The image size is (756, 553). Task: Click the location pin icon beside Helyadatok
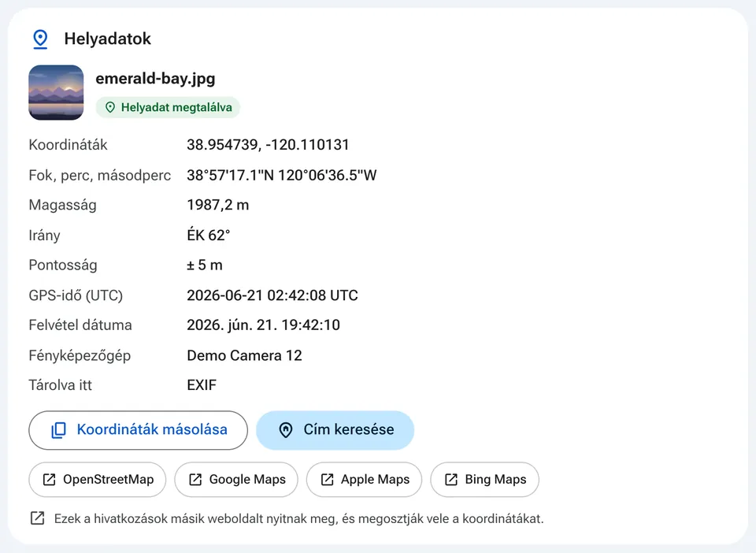tap(40, 39)
